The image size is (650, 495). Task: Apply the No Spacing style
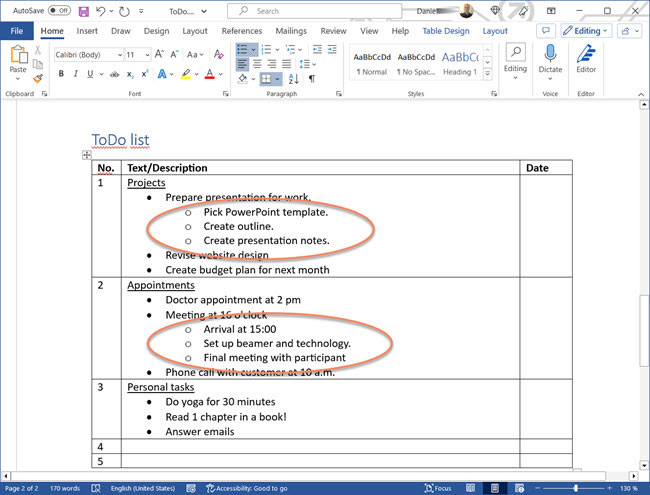(416, 64)
